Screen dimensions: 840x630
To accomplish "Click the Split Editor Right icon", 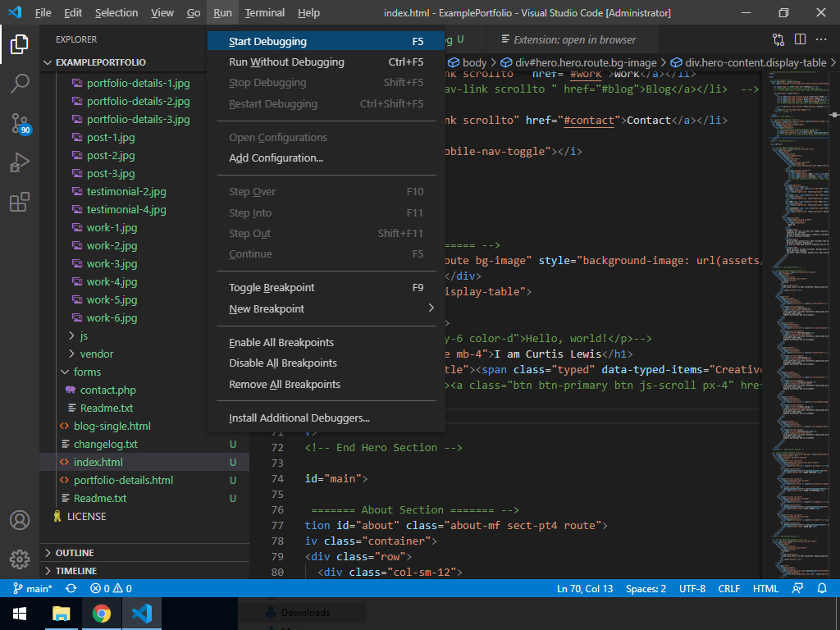I will (x=799, y=39).
